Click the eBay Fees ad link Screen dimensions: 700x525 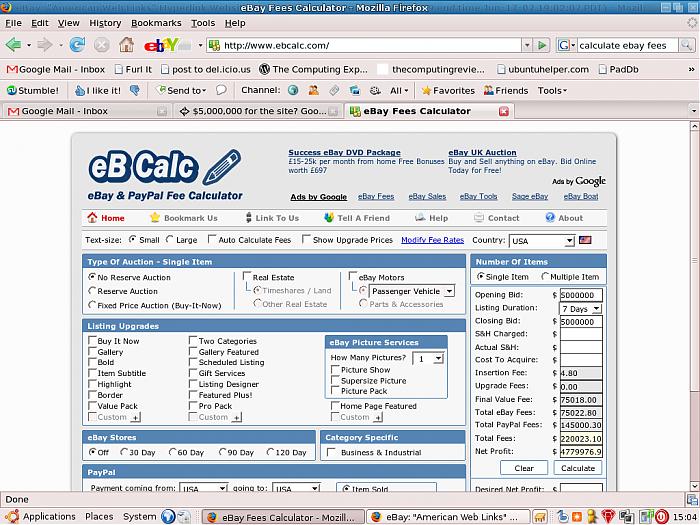(x=376, y=196)
